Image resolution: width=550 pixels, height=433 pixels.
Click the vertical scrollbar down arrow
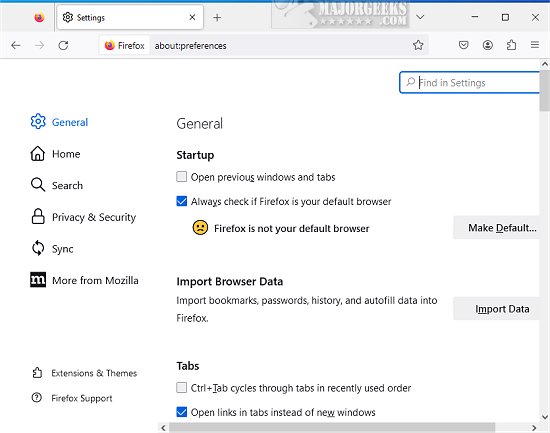[544, 417]
